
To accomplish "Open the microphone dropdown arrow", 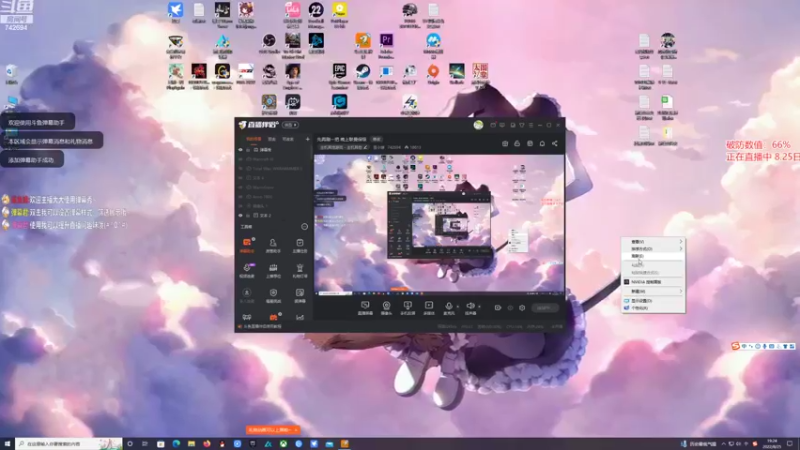I will point(457,307).
